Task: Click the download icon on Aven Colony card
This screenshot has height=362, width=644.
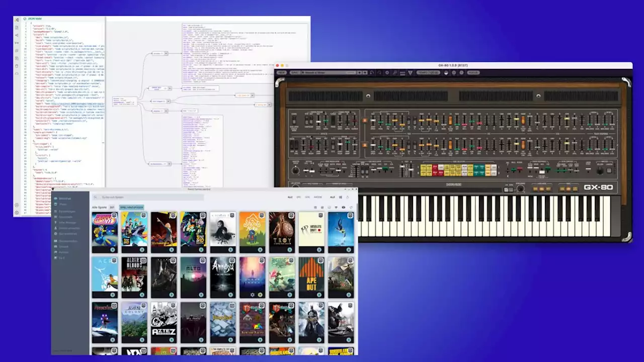Action: [x=142, y=340]
